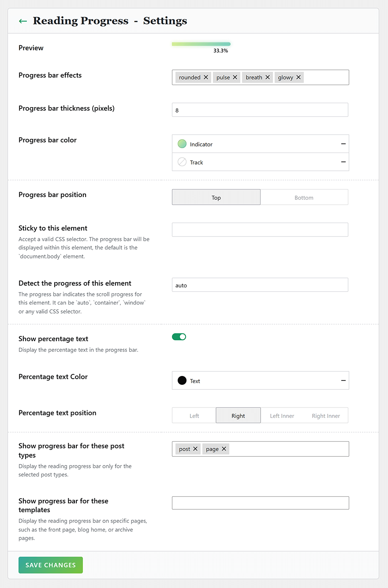The image size is (388, 588).
Task: Toggle Show percentage text switch
Action: coord(179,337)
